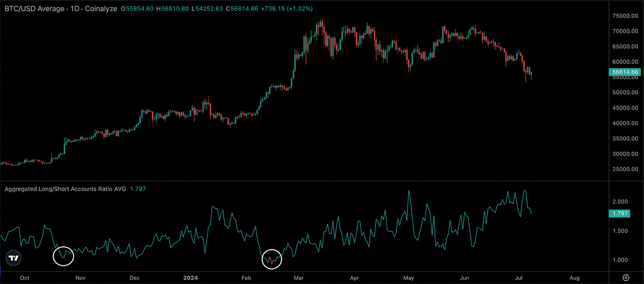This screenshot has height=284, width=644.
Task: Click the 40000.00 price axis label
Action: click(x=625, y=123)
